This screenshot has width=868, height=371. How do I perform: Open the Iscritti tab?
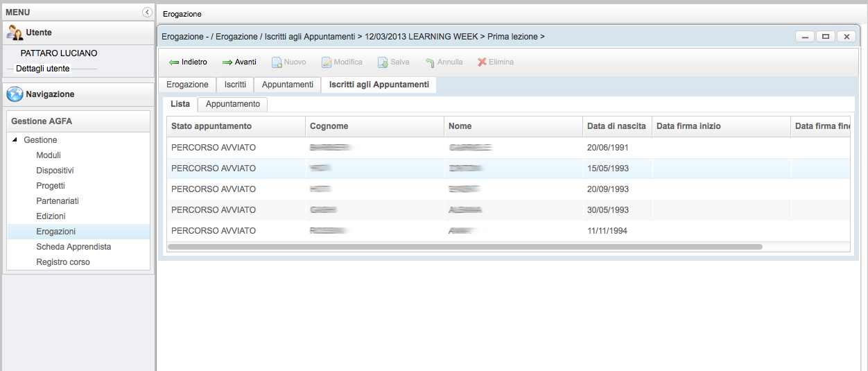coord(235,85)
